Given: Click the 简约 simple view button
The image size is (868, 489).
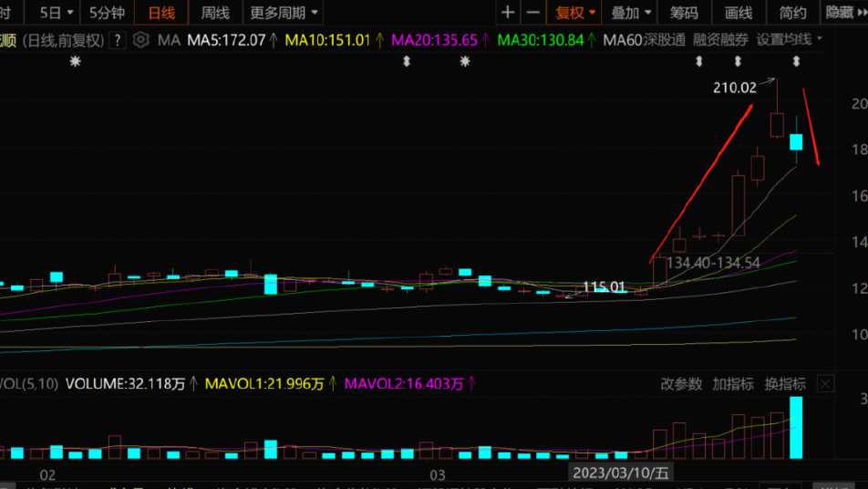Looking at the screenshot, I should pyautogui.click(x=792, y=12).
